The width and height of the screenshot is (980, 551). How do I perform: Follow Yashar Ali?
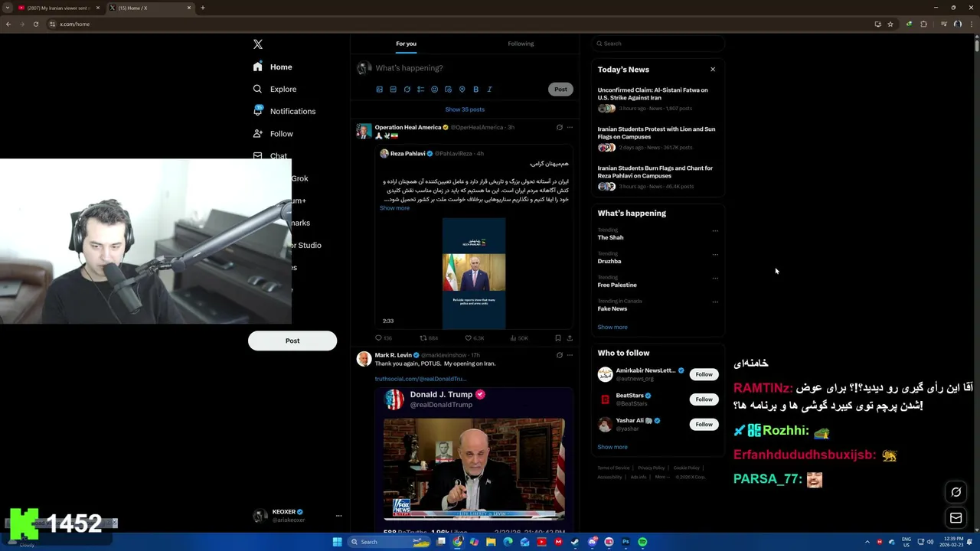(x=704, y=424)
